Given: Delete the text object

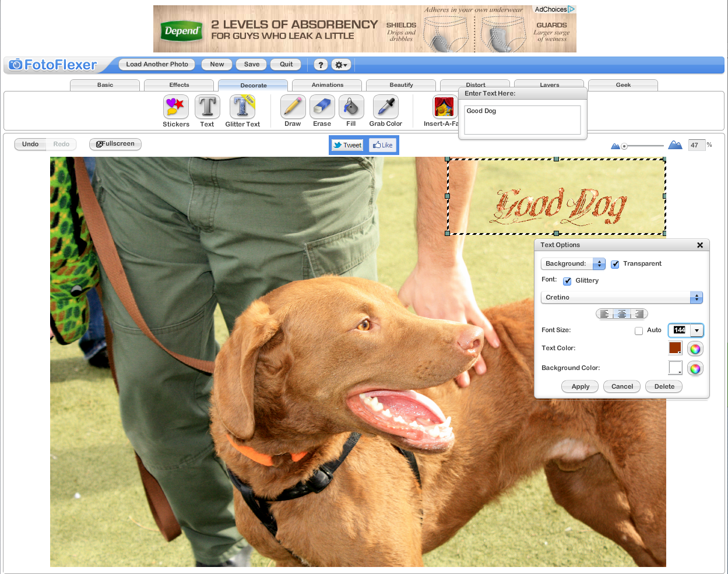Looking at the screenshot, I should pyautogui.click(x=664, y=387).
